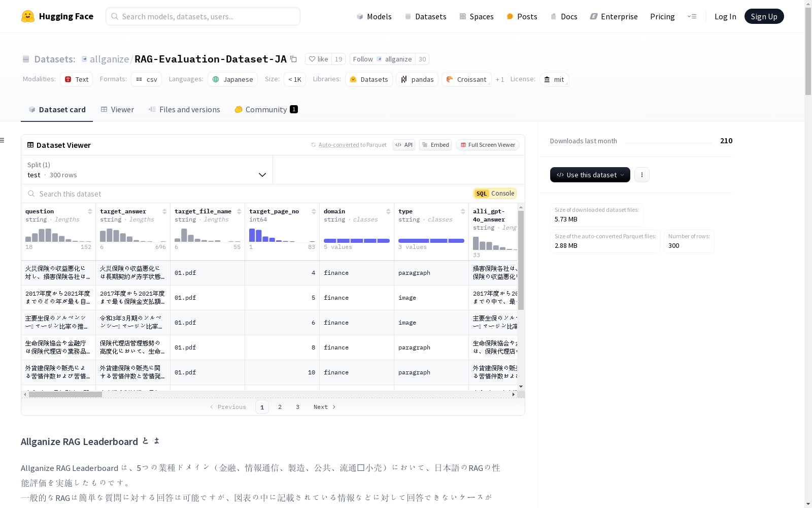The image size is (812, 508).
Task: Open the Embed option
Action: 435,145
